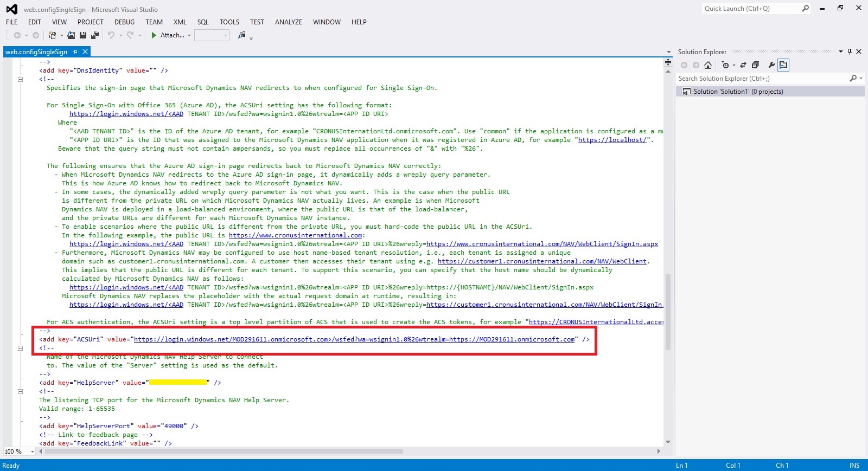Open the DEBUG menu

tap(124, 22)
